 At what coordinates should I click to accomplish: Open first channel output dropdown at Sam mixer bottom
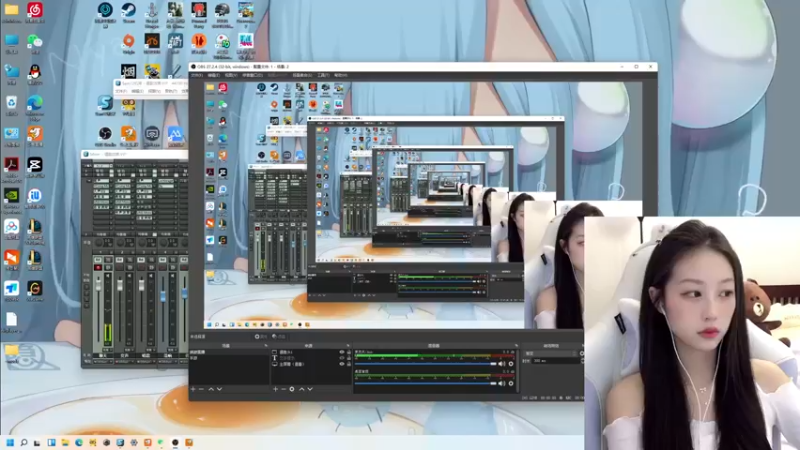pyautogui.click(x=102, y=362)
